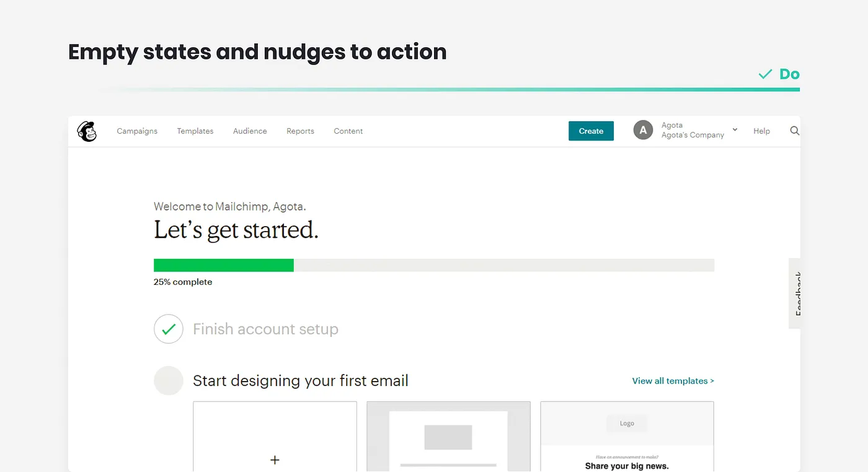The image size is (868, 472).
Task: Click the plus icon in blank template
Action: [275, 460]
